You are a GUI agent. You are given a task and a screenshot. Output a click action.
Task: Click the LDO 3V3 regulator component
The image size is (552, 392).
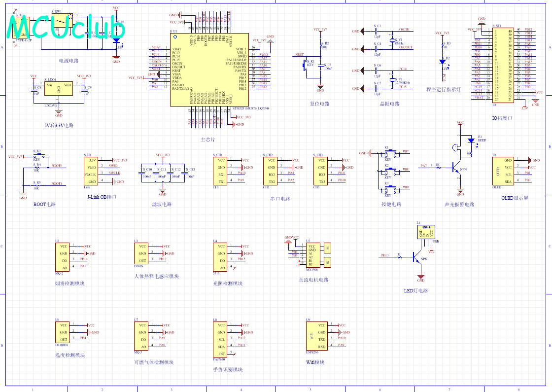point(59,88)
